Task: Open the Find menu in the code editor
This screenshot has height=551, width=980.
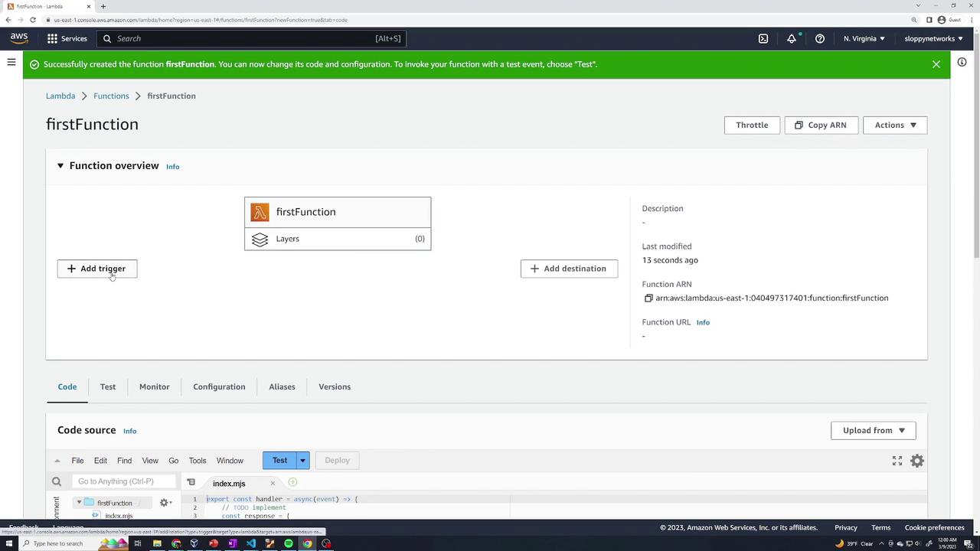Action: point(124,461)
